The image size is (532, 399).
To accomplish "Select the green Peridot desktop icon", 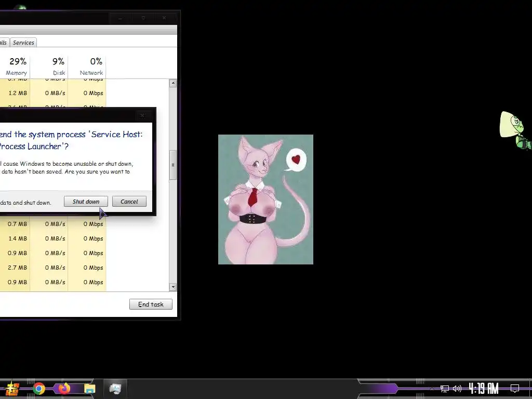I will 516,130.
